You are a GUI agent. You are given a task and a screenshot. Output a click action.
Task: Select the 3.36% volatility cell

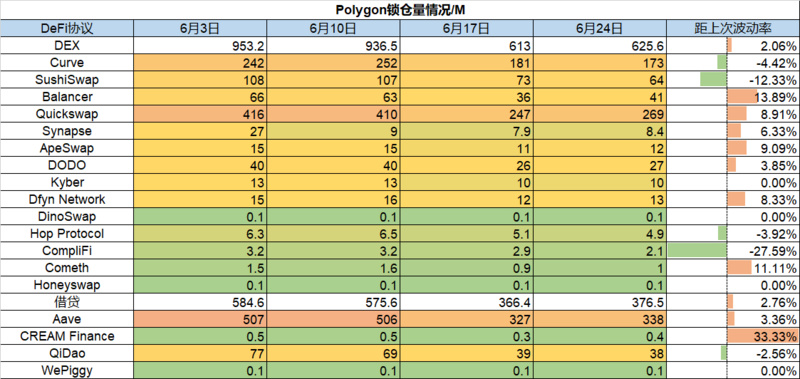point(734,319)
